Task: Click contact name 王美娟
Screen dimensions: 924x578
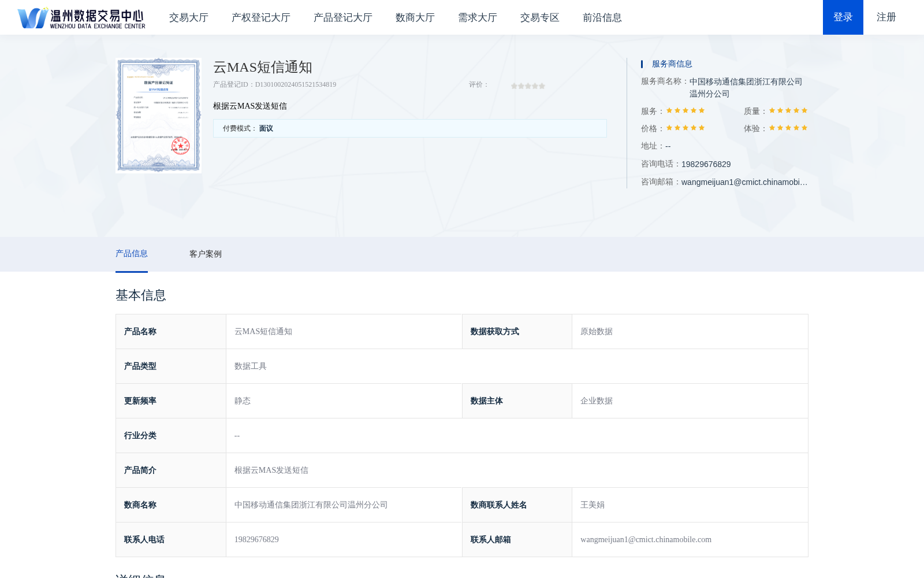Action: point(593,505)
